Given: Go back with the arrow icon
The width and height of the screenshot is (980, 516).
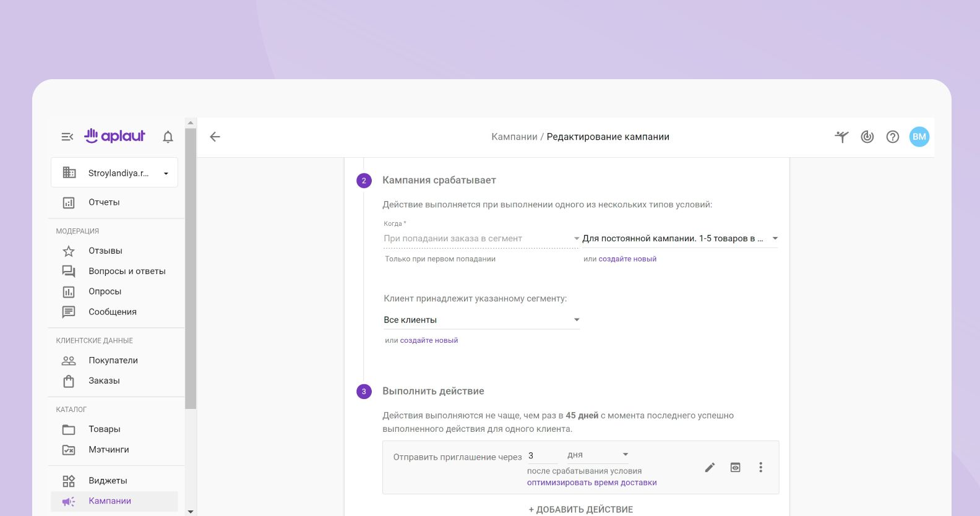Looking at the screenshot, I should point(215,137).
